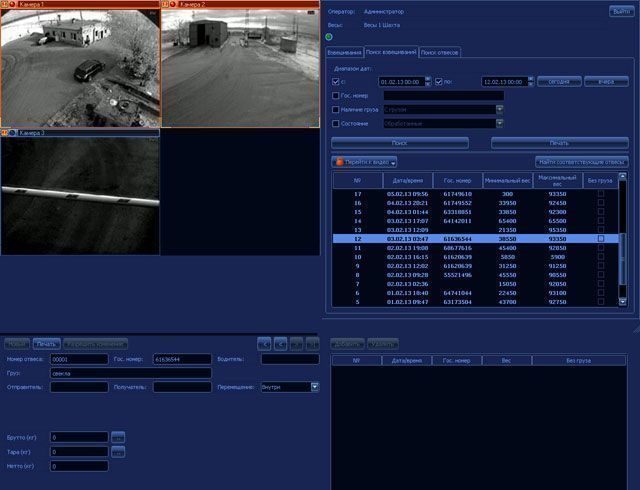Select the Камера 2 video feed
The height and width of the screenshot is (490, 640).
click(240, 68)
